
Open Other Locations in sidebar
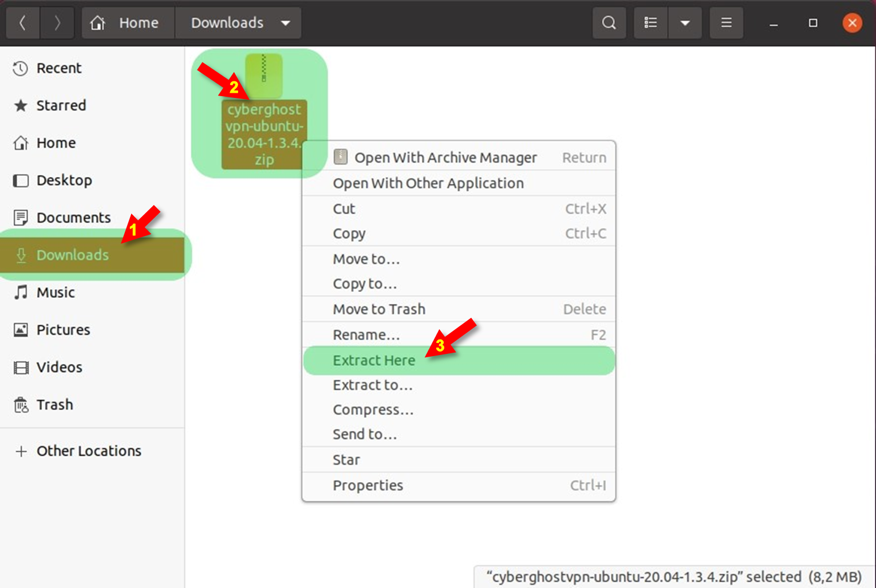pos(92,451)
